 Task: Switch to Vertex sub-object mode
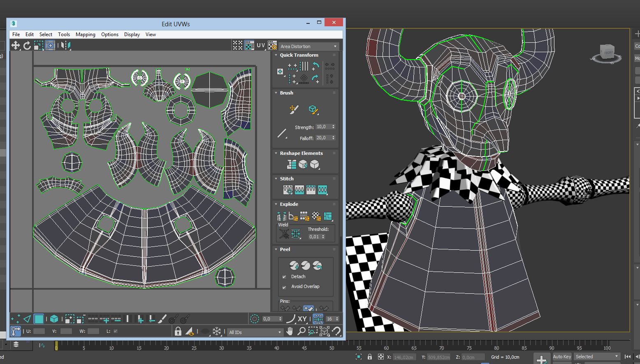[16, 319]
